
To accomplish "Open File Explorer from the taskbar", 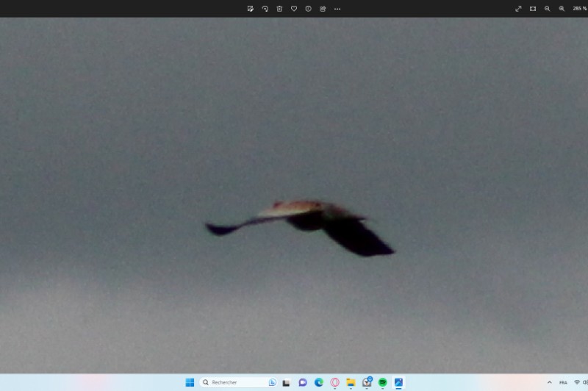I will (x=351, y=382).
